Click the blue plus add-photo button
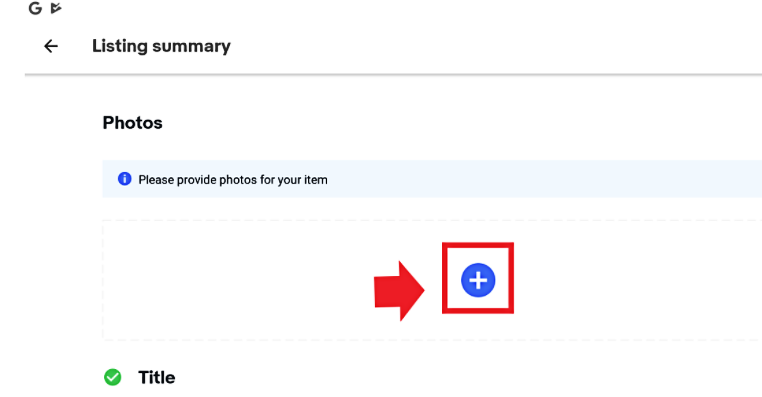Viewport: 762px width, 397px height. coord(478,280)
